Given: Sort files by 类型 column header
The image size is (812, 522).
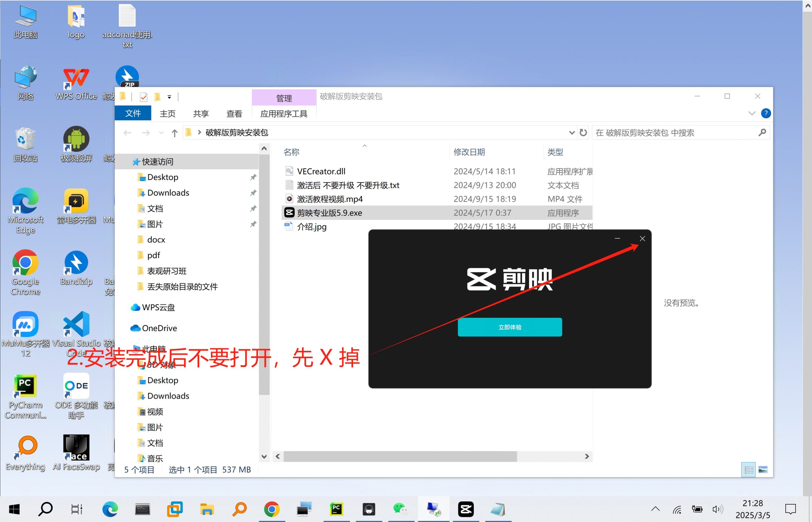Looking at the screenshot, I should 555,152.
